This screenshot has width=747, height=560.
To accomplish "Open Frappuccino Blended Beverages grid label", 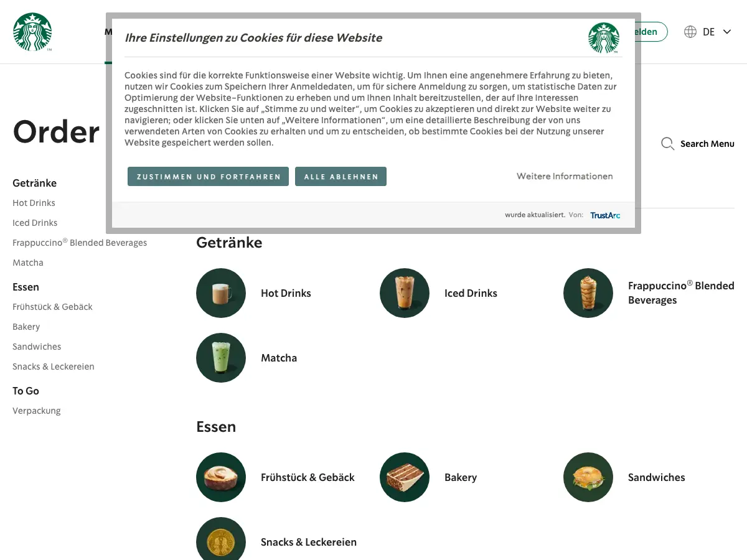I will coord(681,292).
